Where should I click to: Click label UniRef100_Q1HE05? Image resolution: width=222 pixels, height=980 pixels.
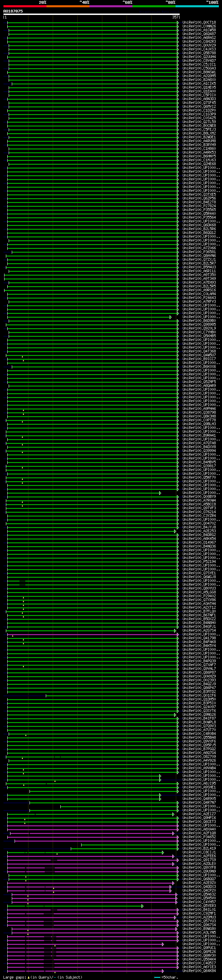click(199, 88)
